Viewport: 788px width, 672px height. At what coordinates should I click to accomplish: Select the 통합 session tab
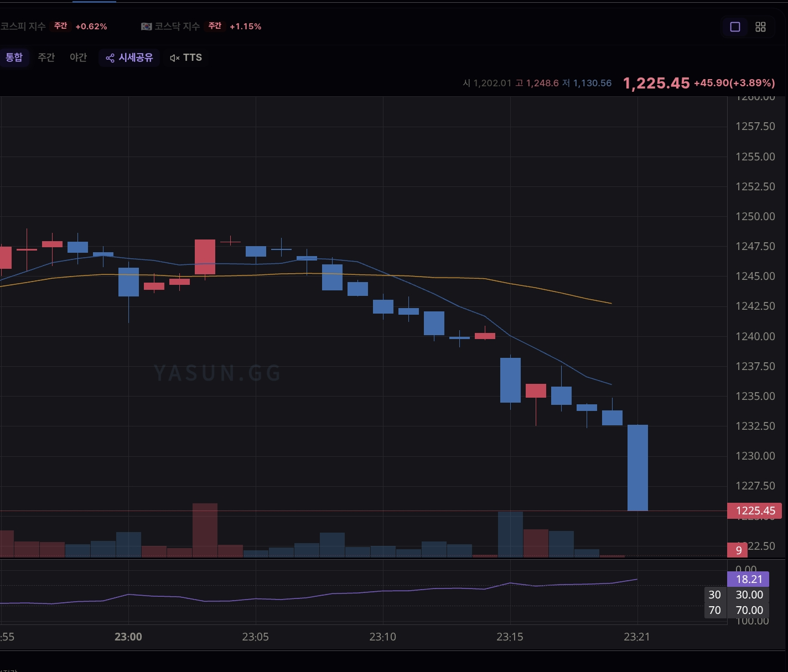[14, 58]
